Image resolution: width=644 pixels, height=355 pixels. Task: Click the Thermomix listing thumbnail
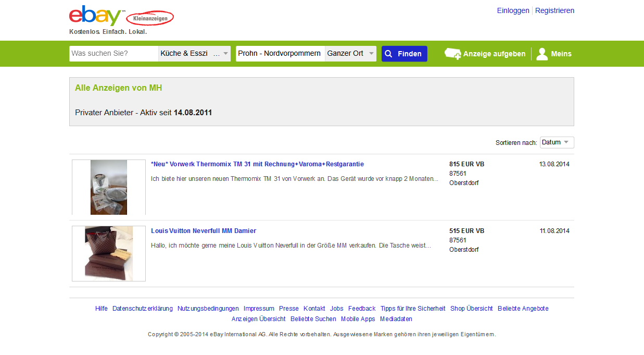coord(109,187)
